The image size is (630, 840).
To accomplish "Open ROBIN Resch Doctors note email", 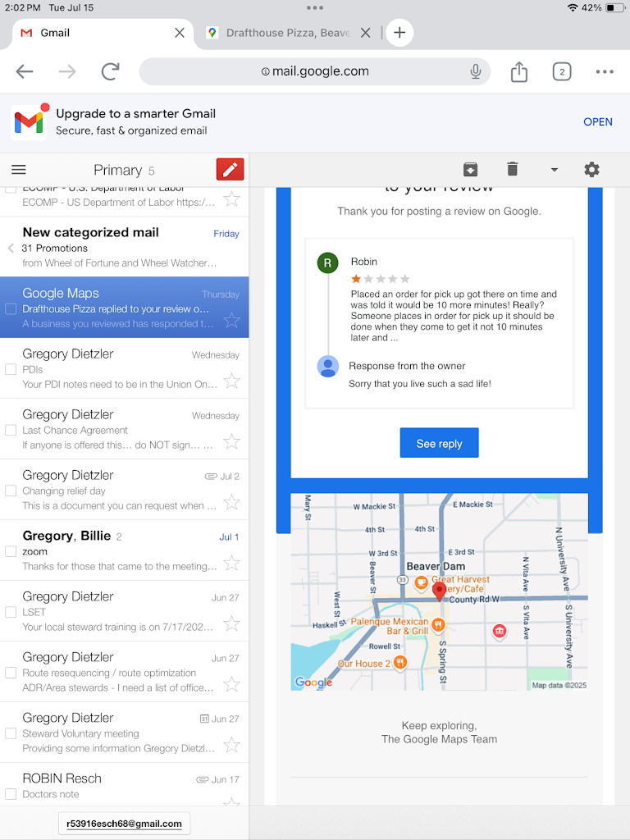I will pyautogui.click(x=125, y=785).
